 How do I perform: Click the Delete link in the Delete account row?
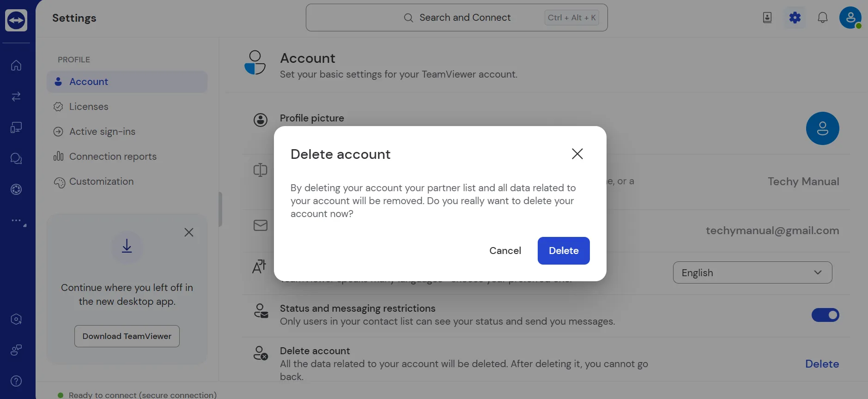822,364
